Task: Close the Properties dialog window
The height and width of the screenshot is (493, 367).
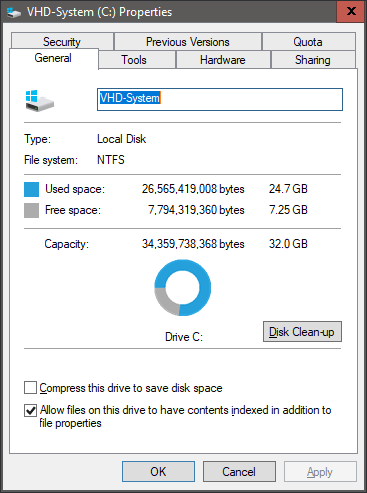Action: tap(351, 12)
